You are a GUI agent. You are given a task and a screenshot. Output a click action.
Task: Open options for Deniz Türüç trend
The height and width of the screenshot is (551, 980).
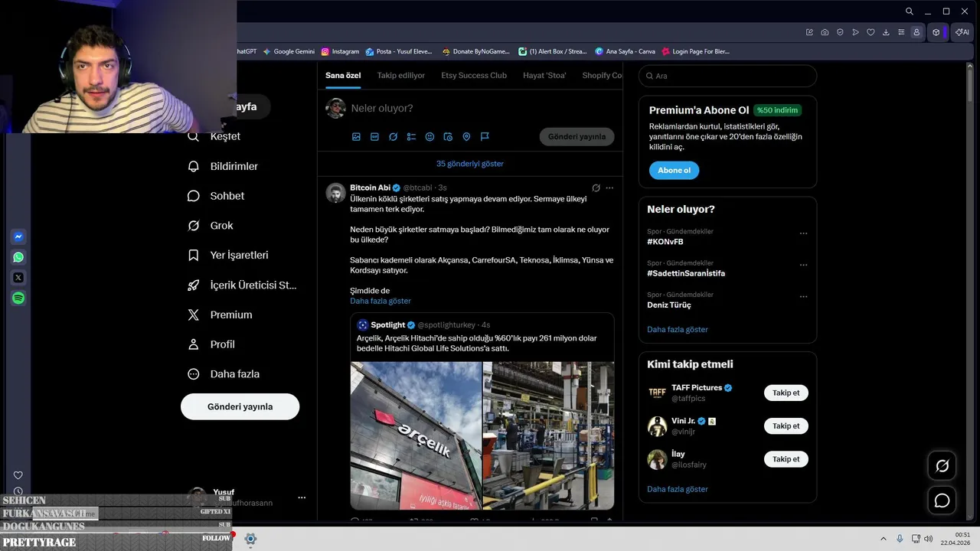(803, 296)
